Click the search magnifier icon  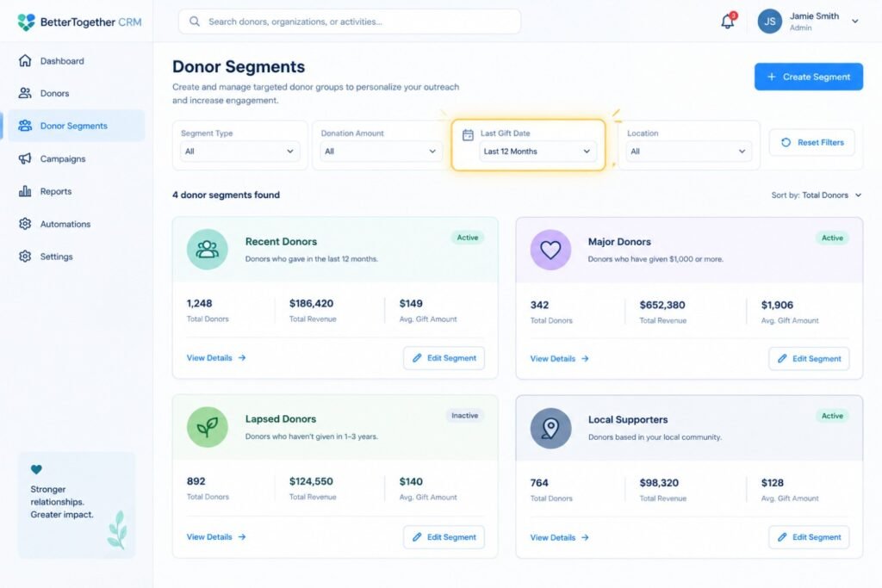[195, 22]
